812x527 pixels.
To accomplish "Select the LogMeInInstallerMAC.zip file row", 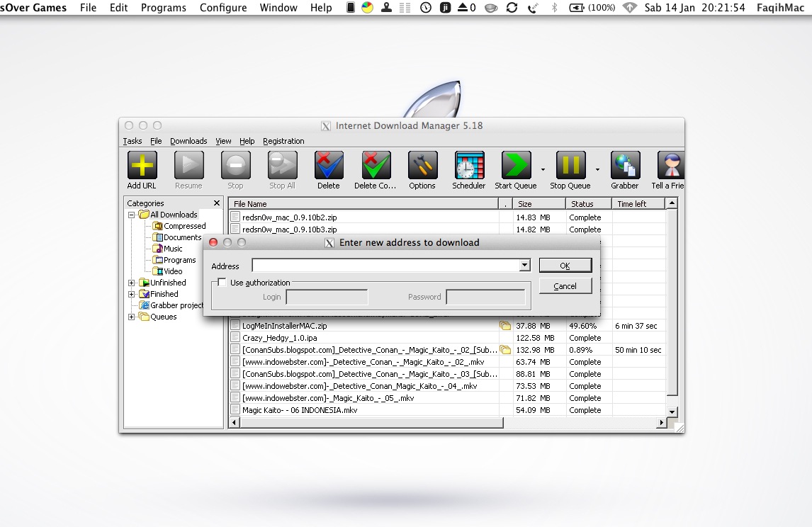I will pyautogui.click(x=447, y=326).
